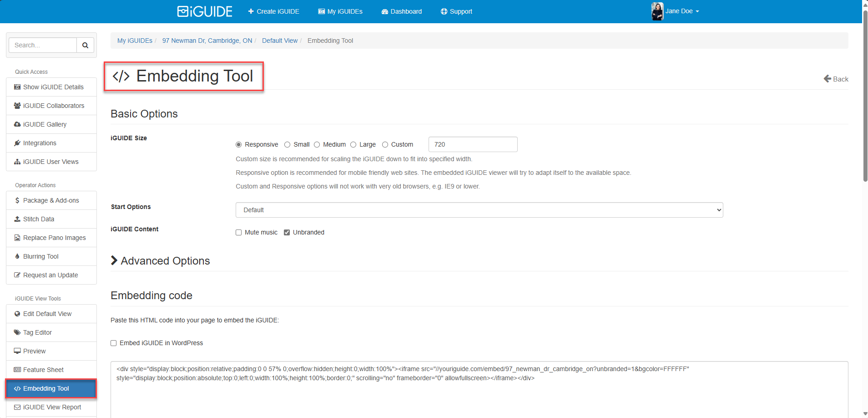The image size is (868, 418).
Task: Enable the Mute music checkbox
Action: [238, 232]
